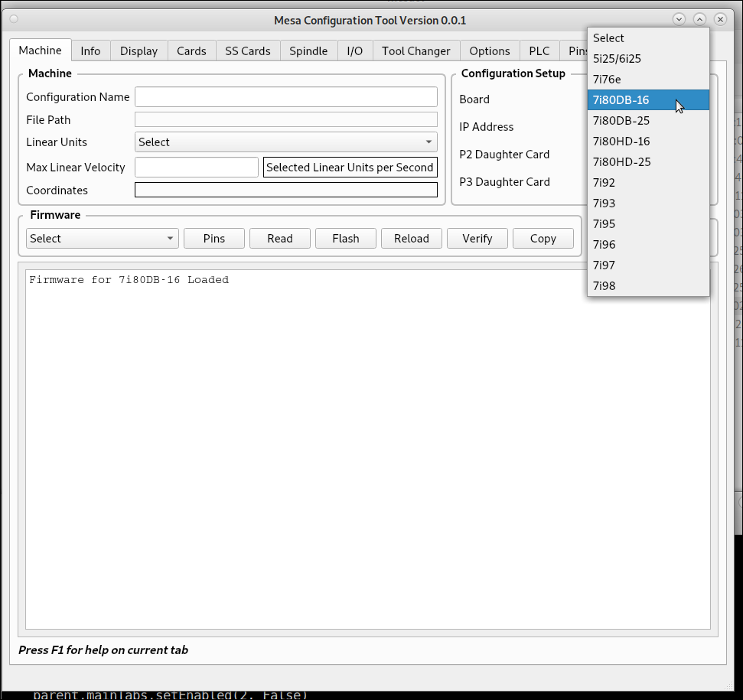Click the Max Linear Velocity input
Image resolution: width=743 pixels, height=700 pixels.
click(x=197, y=168)
